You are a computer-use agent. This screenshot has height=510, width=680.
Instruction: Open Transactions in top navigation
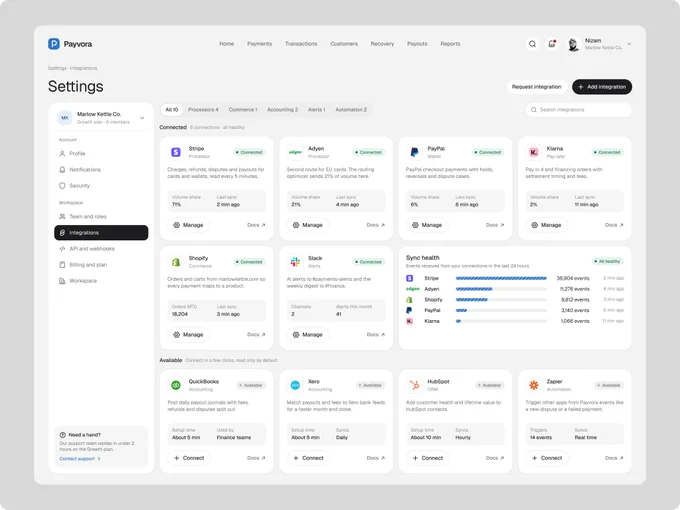(301, 44)
